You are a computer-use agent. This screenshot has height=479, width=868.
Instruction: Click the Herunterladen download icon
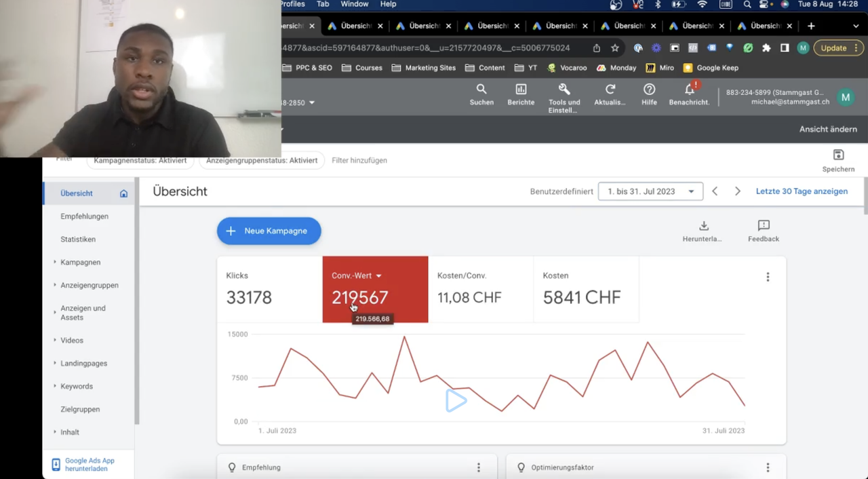[x=703, y=225]
